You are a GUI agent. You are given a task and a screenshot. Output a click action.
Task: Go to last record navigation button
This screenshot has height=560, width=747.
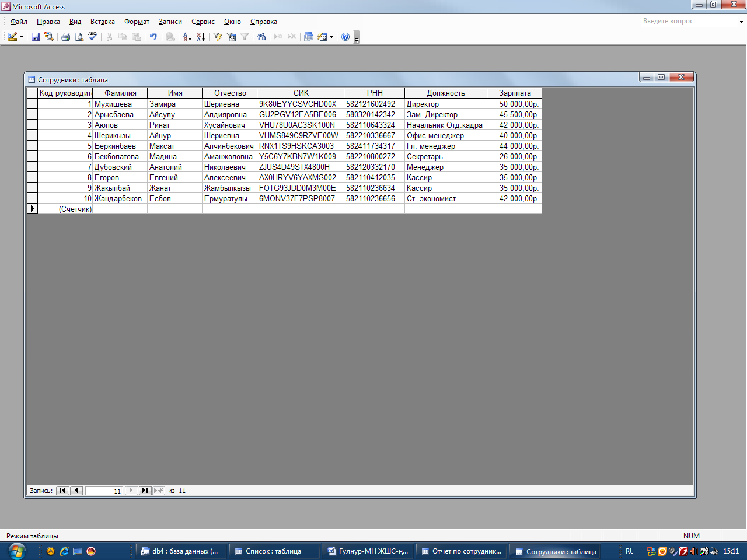[x=145, y=491]
